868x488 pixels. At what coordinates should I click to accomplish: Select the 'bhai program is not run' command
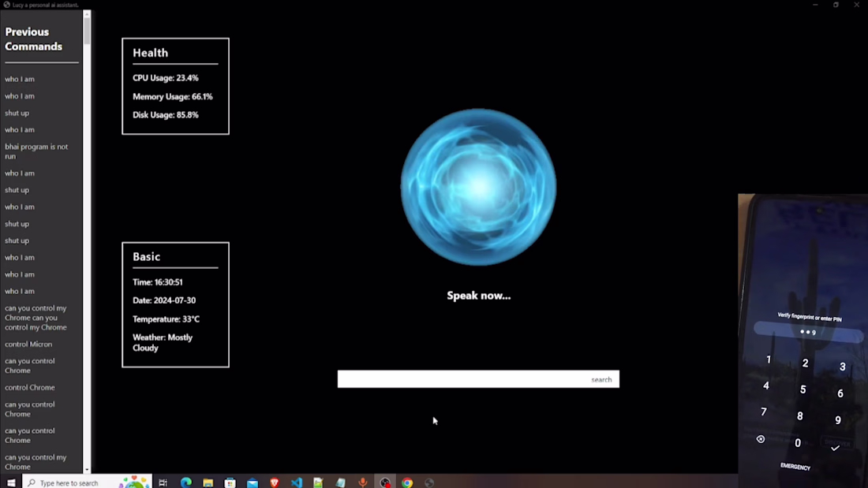point(36,151)
